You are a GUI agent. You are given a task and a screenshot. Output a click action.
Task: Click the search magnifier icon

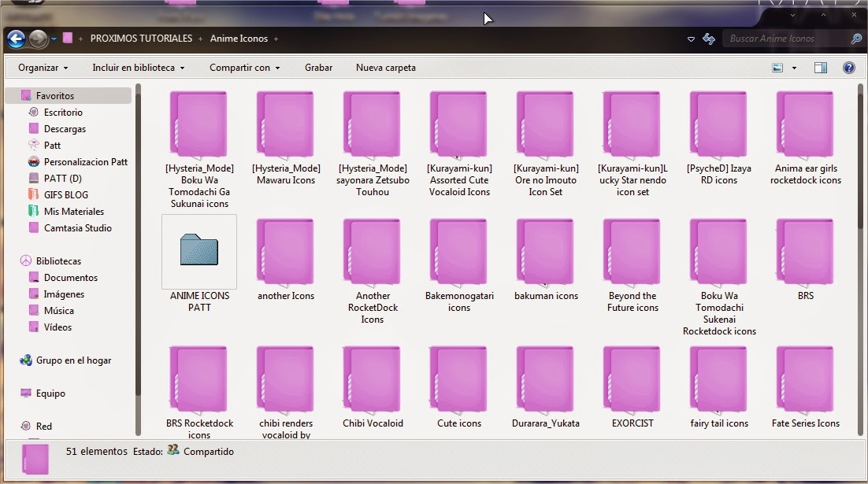coord(856,39)
